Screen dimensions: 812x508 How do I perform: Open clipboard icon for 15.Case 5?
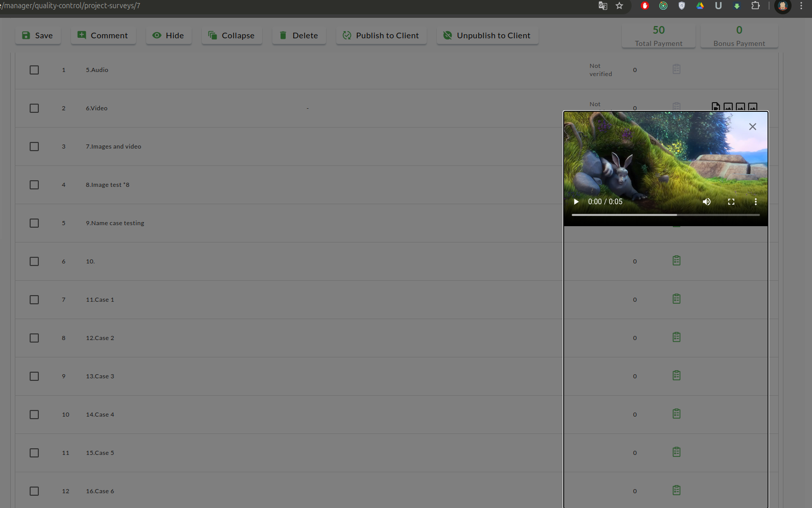677,452
